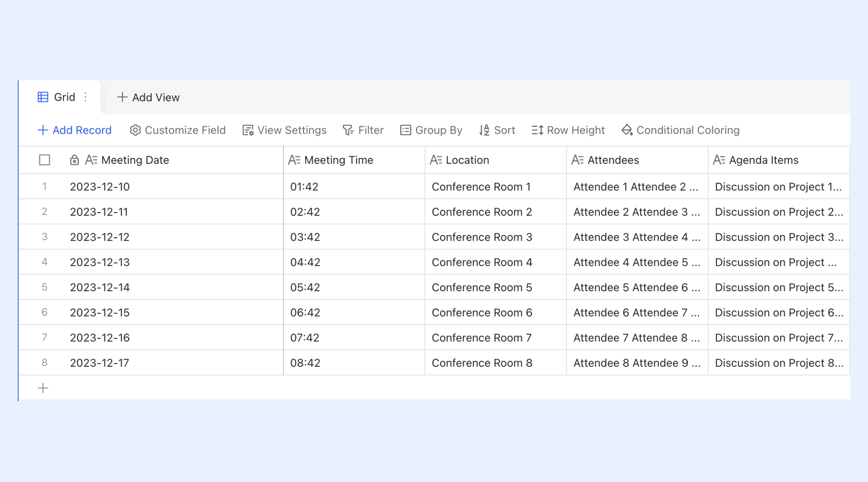The height and width of the screenshot is (482, 868).
Task: Select cell 2023-12-16
Action: point(173,338)
